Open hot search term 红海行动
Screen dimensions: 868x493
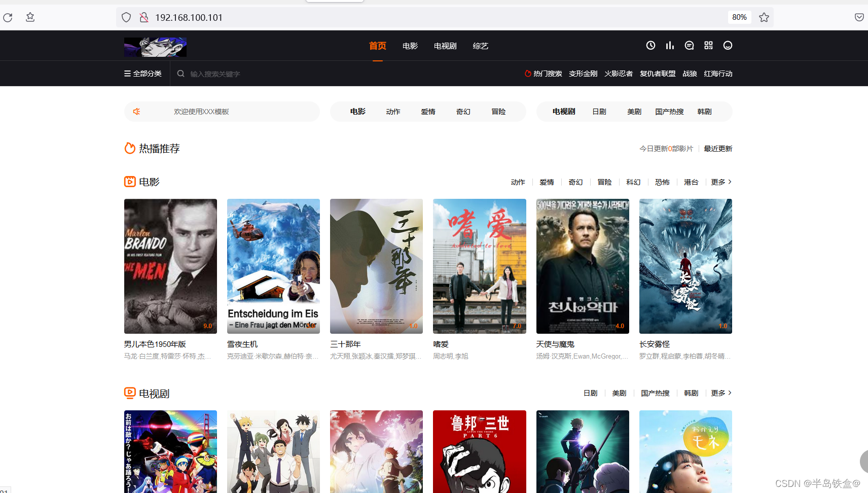pyautogui.click(x=718, y=74)
